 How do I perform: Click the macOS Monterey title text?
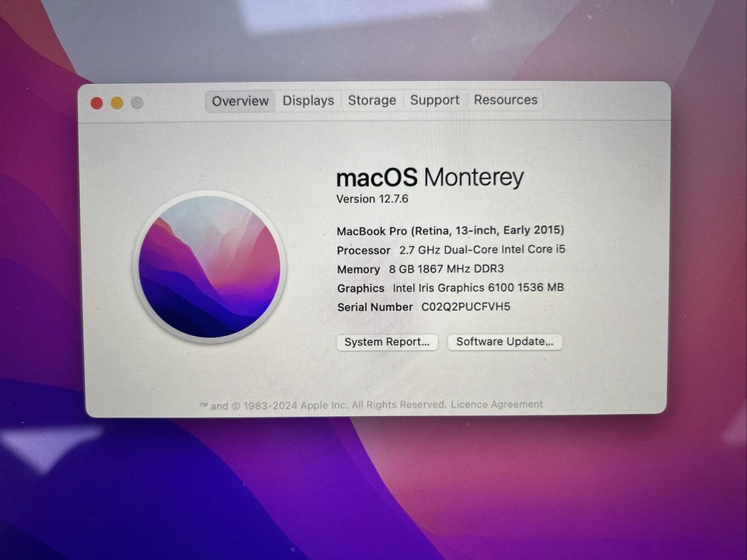tap(430, 177)
